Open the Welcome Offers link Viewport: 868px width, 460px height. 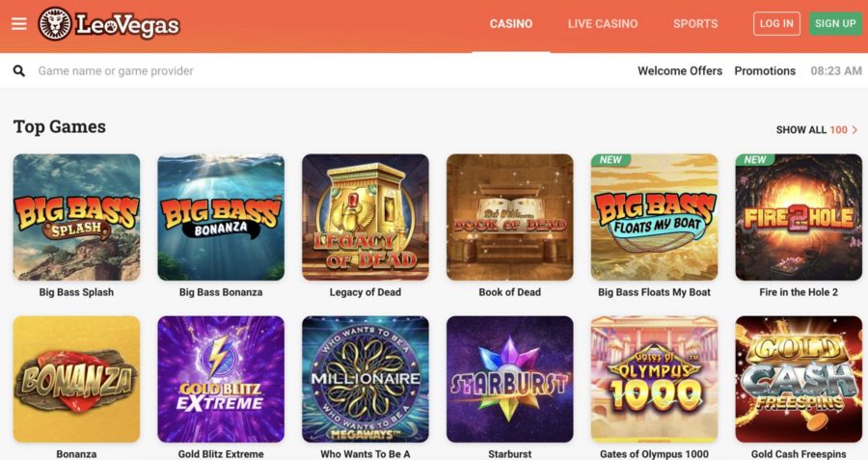[x=680, y=70]
